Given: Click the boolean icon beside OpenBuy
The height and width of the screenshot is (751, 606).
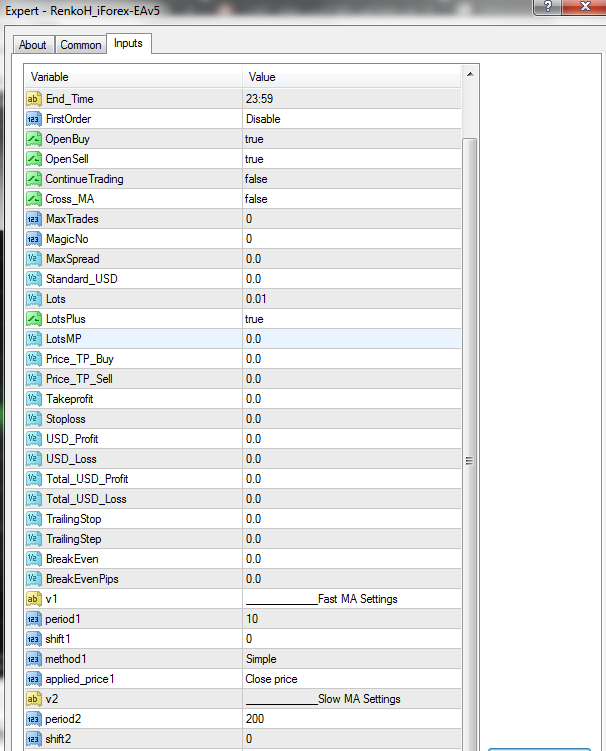Looking at the screenshot, I should coord(34,139).
